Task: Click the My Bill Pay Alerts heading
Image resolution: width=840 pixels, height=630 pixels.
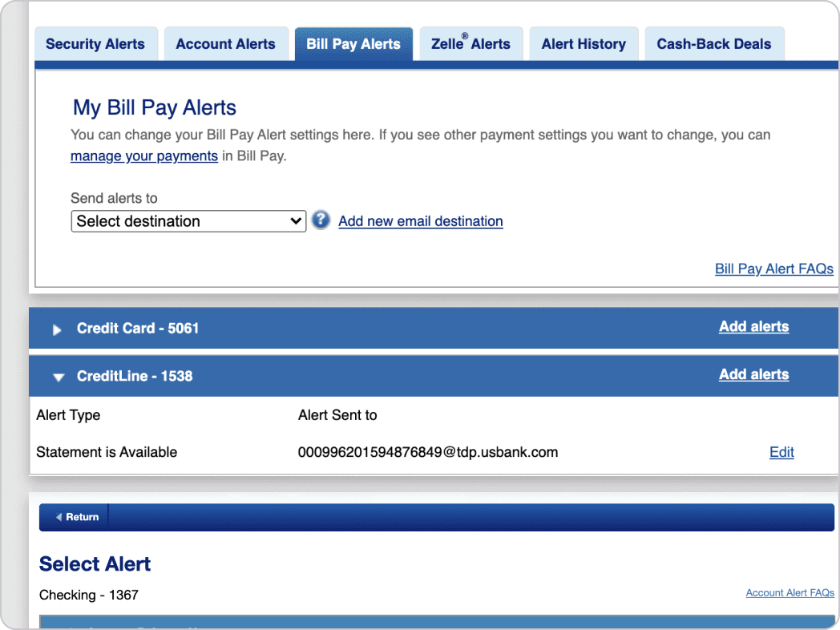Action: [154, 107]
